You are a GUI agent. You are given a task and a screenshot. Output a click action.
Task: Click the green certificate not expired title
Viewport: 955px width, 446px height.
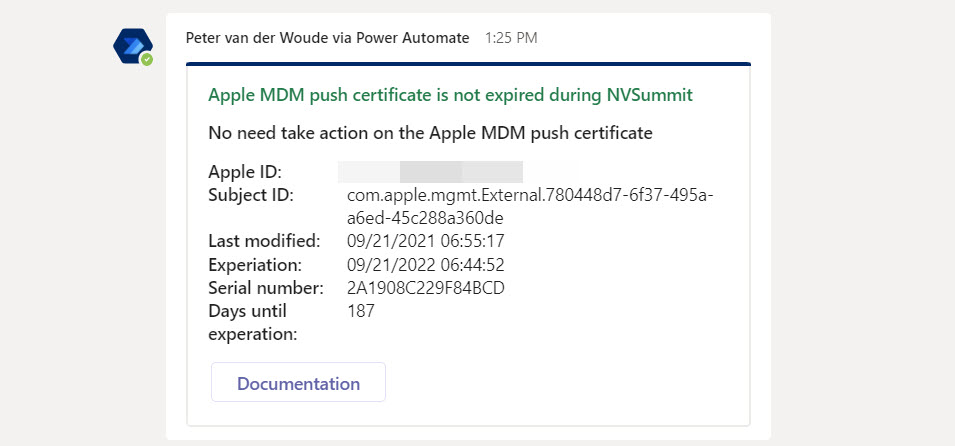450,95
